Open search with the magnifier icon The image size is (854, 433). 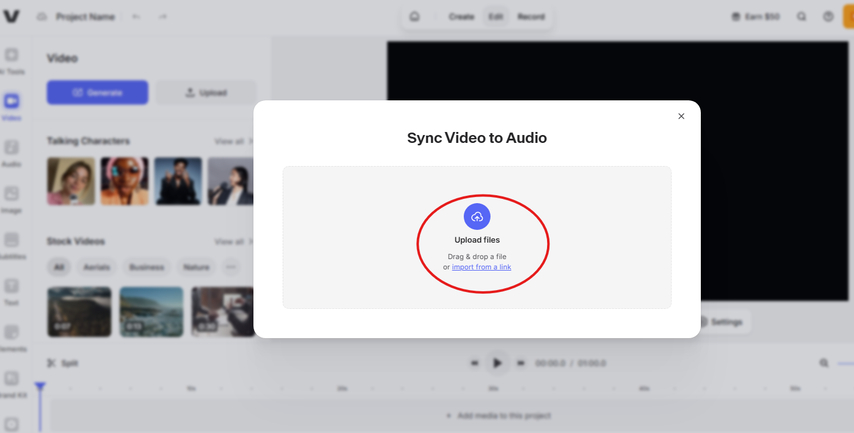click(x=801, y=17)
